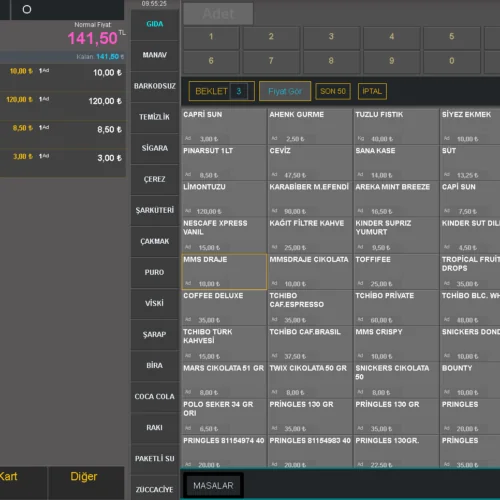Add TCHİBO PRİVATE product

(x=396, y=308)
